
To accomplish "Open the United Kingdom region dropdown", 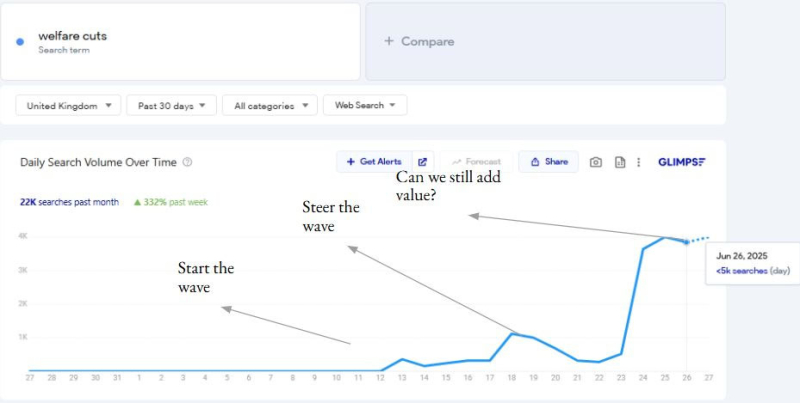I will 69,105.
